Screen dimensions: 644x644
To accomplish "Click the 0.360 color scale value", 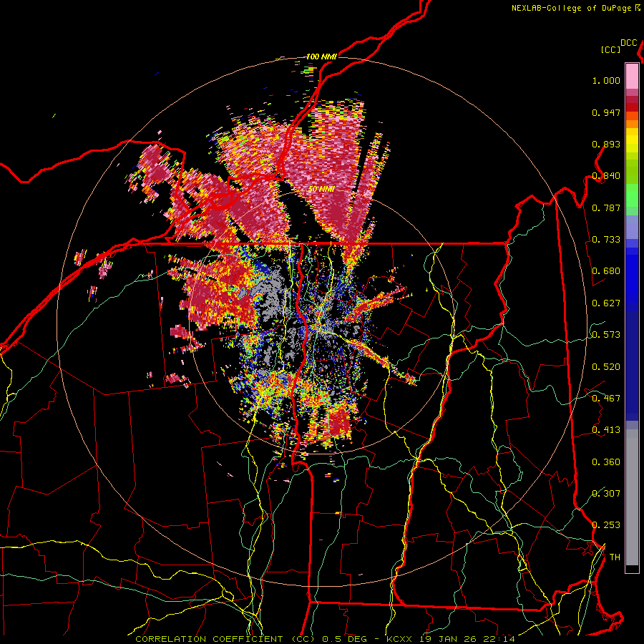I will point(606,462).
